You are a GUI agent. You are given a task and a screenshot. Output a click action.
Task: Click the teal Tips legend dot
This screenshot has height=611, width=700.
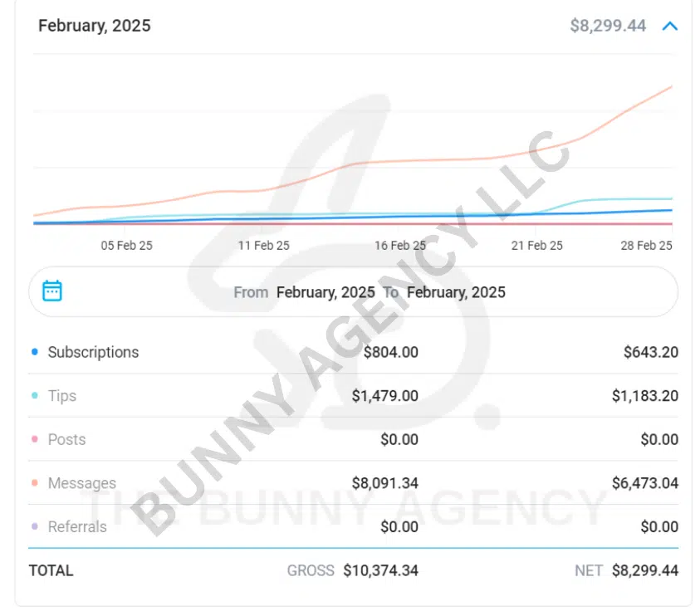pos(34,396)
